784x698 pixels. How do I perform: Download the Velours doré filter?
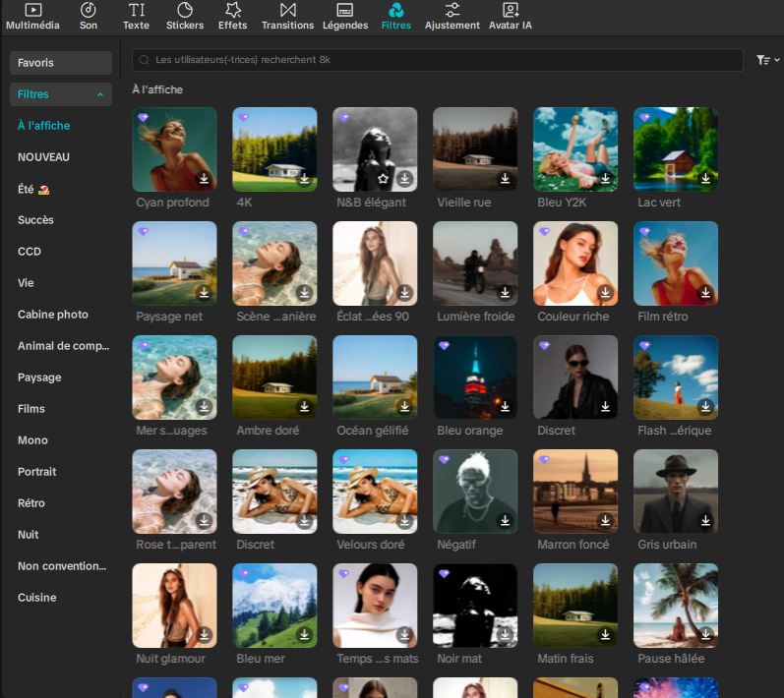pos(405,521)
